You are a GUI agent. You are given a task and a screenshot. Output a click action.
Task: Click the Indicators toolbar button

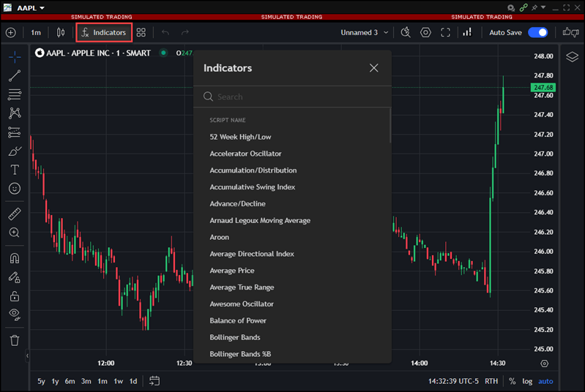(104, 32)
